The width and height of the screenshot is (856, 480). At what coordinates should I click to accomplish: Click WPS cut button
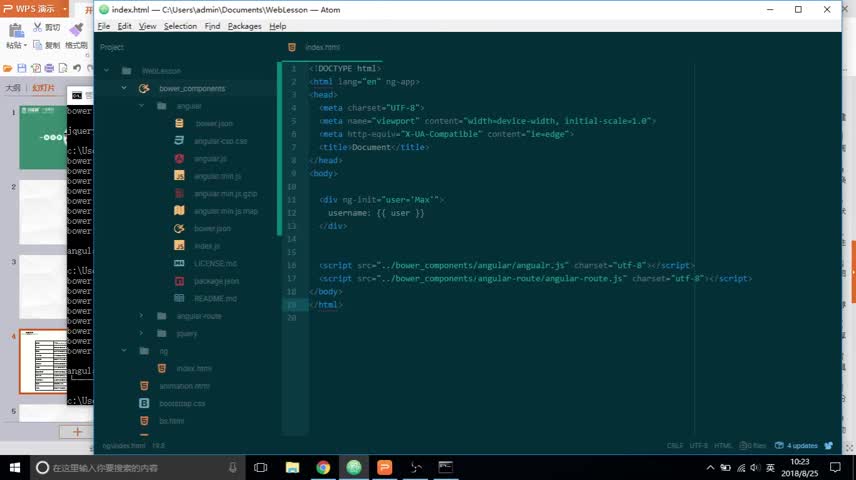46,27
